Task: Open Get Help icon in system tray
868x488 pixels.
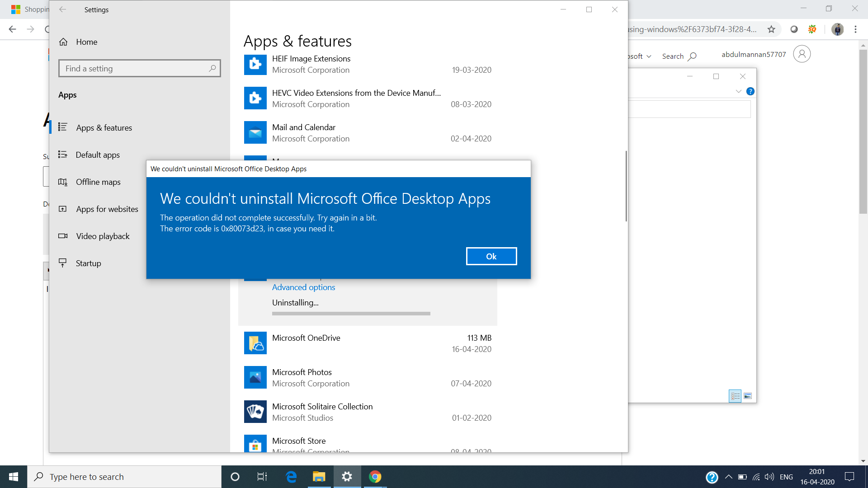Action: point(712,477)
